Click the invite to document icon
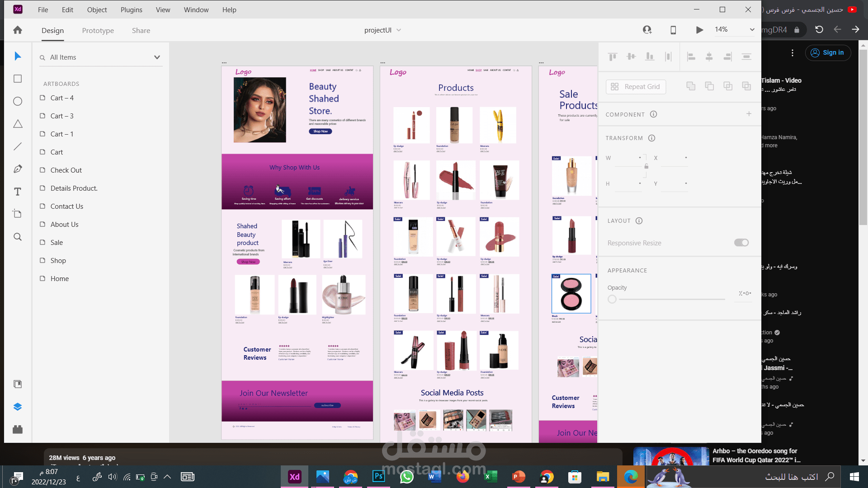The width and height of the screenshot is (868, 488). (647, 30)
